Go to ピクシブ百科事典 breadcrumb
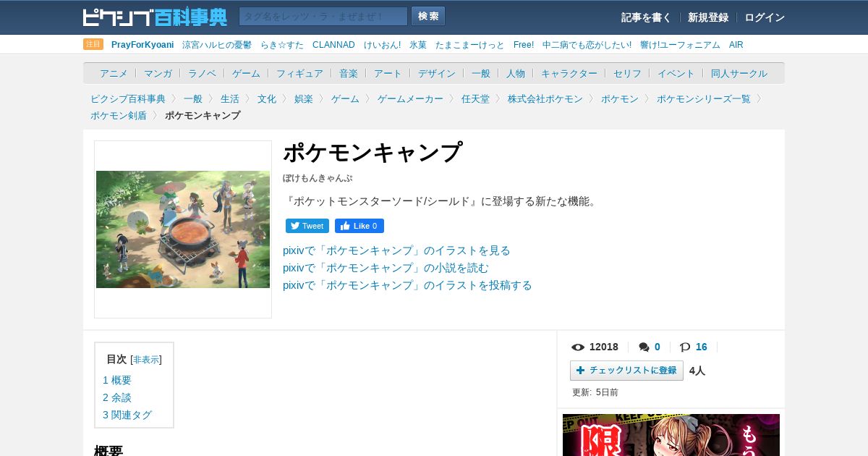The height and width of the screenshot is (456, 868). coord(128,98)
